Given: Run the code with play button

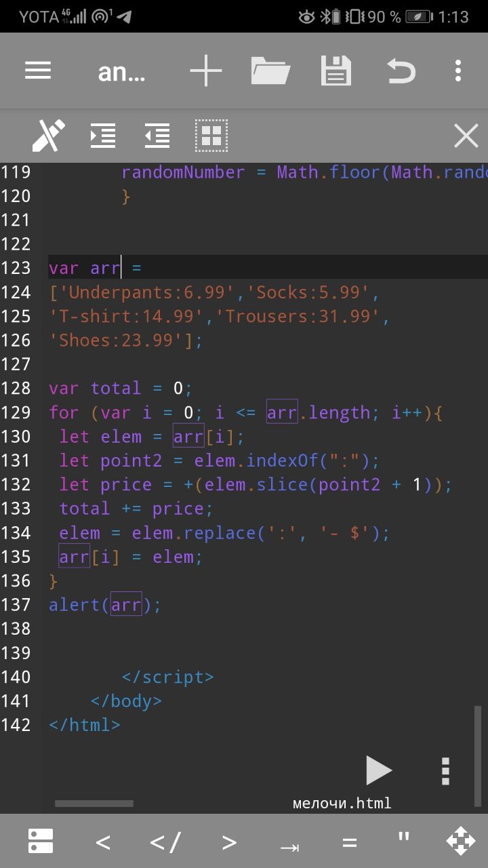Looking at the screenshot, I should 378,770.
